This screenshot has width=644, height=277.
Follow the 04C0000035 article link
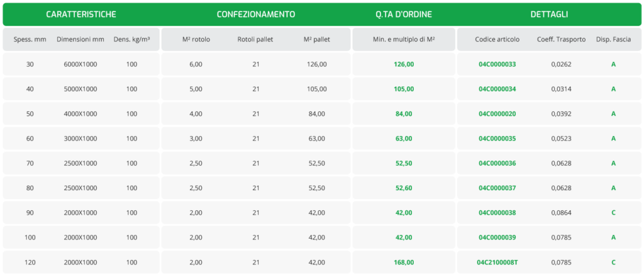point(497,138)
